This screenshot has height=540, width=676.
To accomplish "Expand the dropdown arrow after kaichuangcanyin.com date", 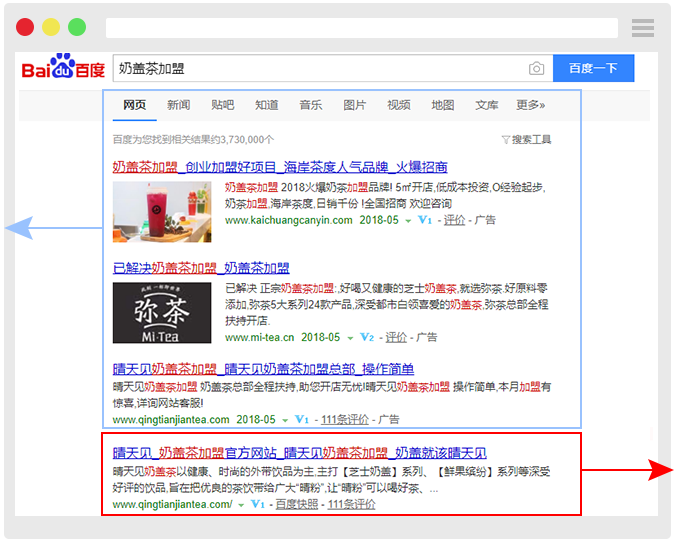I will coord(408,221).
